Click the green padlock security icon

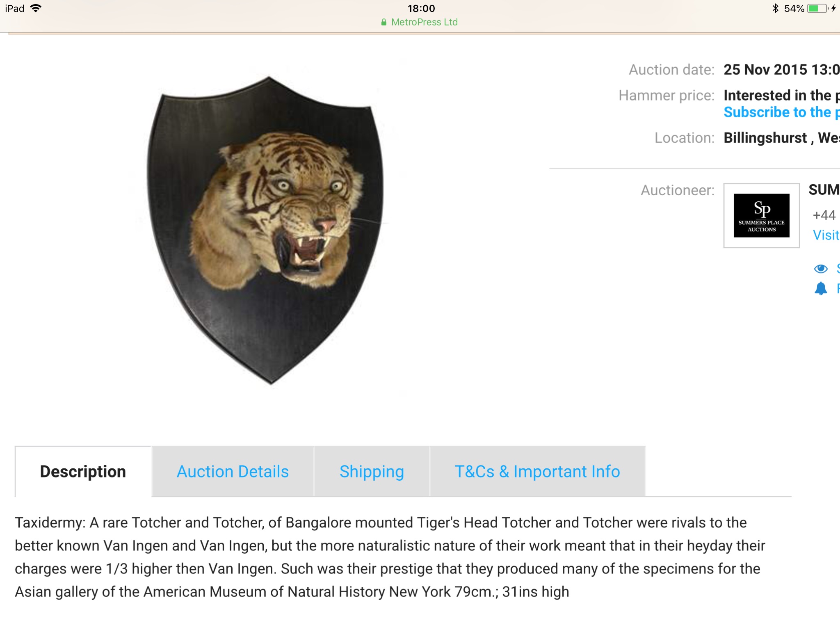point(384,23)
